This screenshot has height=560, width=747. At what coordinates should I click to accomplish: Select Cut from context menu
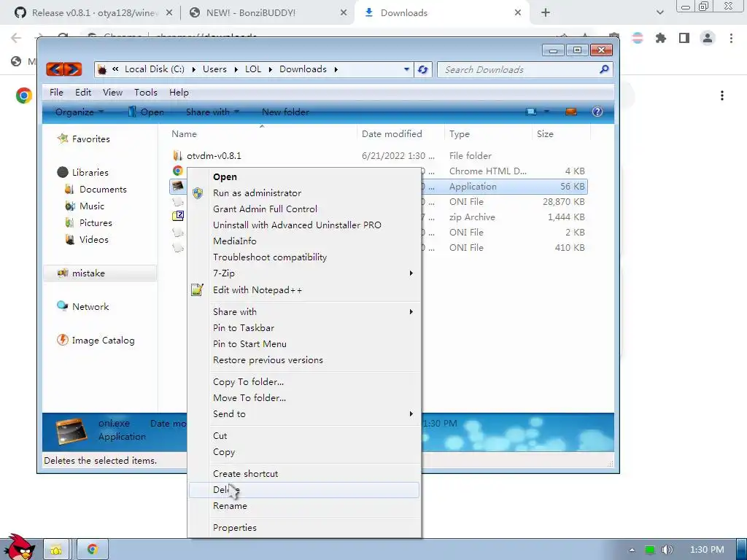(x=304, y=436)
